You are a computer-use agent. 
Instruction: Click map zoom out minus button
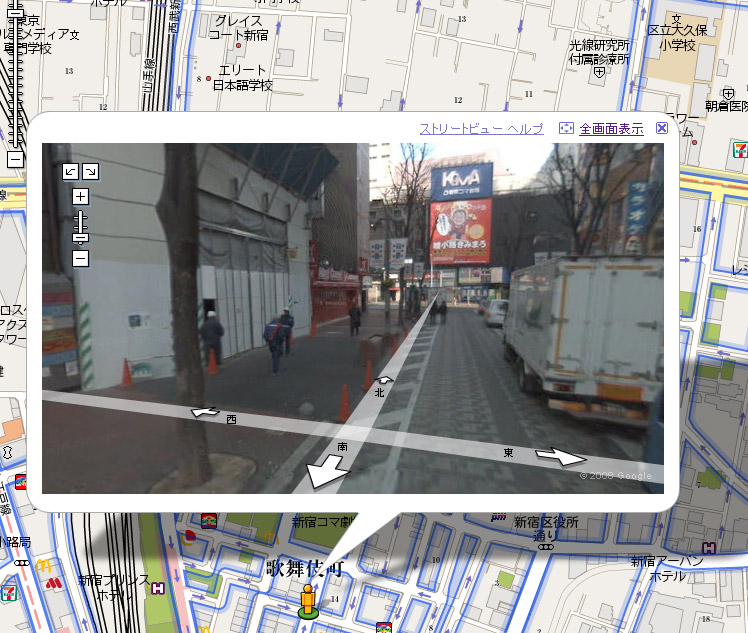point(15,159)
